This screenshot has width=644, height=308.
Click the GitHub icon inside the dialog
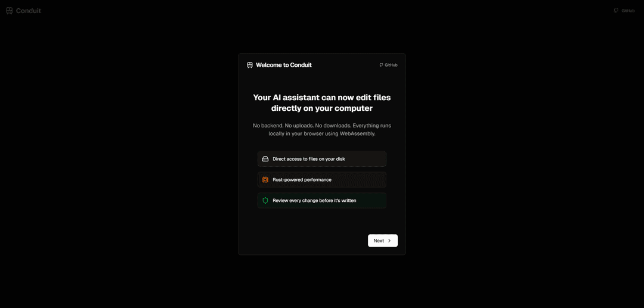(381, 65)
